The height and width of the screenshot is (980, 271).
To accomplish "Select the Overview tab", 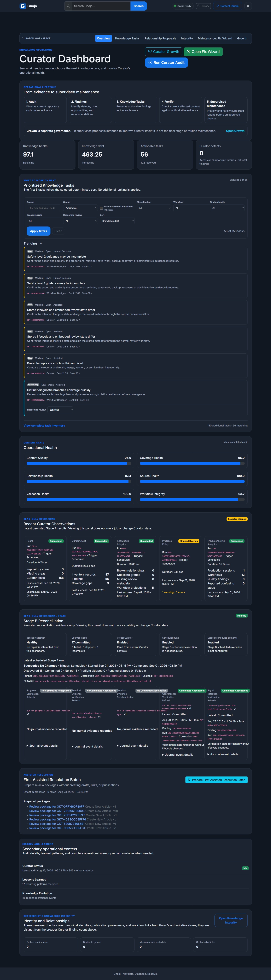I will (x=104, y=38).
